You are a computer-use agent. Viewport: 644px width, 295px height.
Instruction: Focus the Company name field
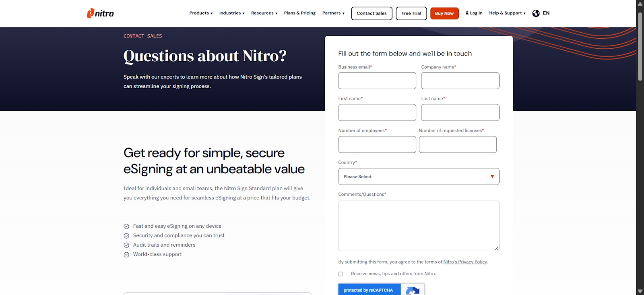pos(460,81)
